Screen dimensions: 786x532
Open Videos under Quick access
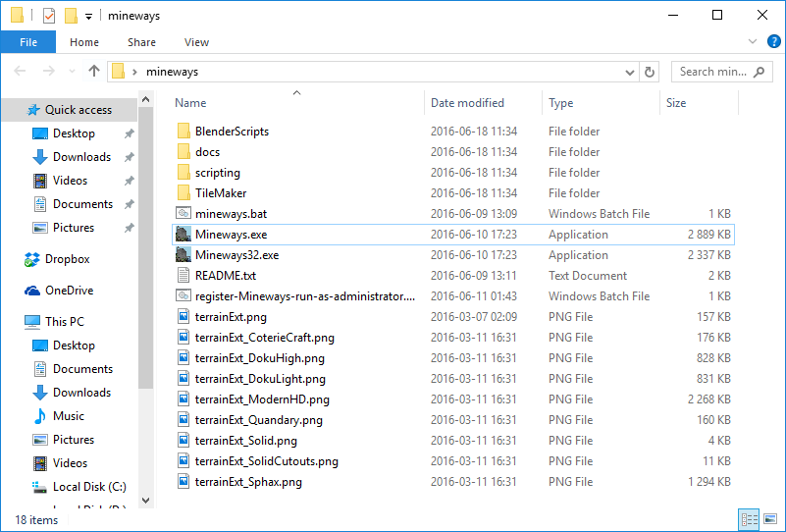(60, 181)
